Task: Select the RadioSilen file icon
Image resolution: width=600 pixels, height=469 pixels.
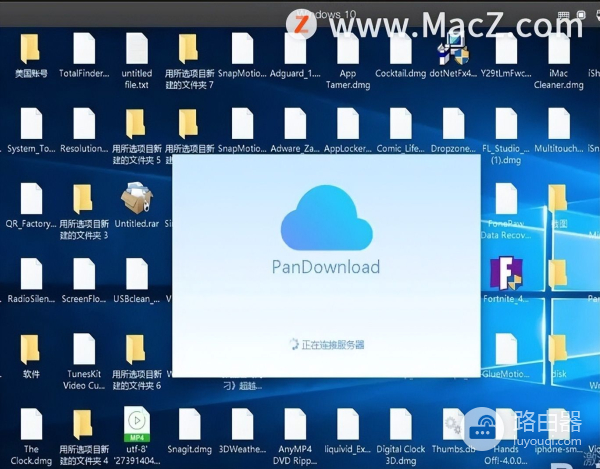Action: point(31,274)
